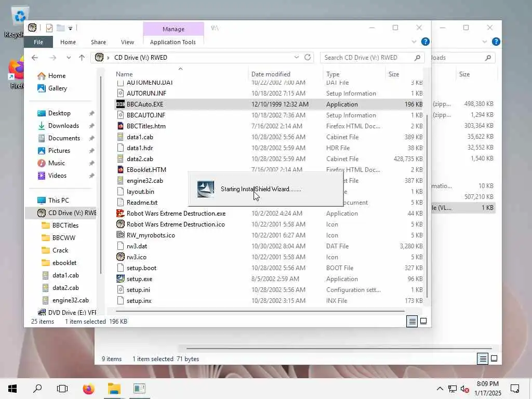Open the notifications center icon
Screen dimensions: 532x399
coord(515,389)
